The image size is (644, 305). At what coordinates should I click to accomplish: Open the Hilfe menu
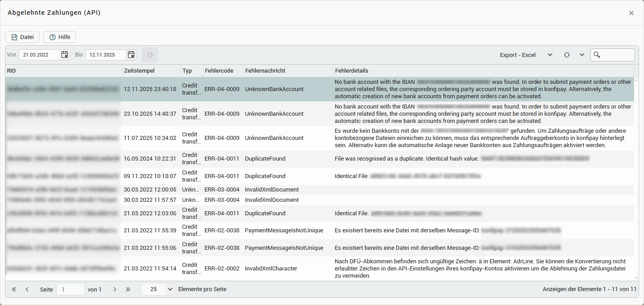click(x=59, y=37)
